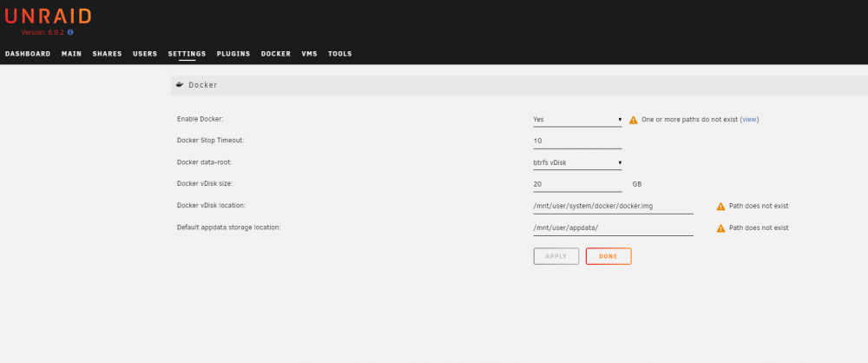Click the Docker section header title
Viewport: 868px width, 363px height.
tap(202, 85)
